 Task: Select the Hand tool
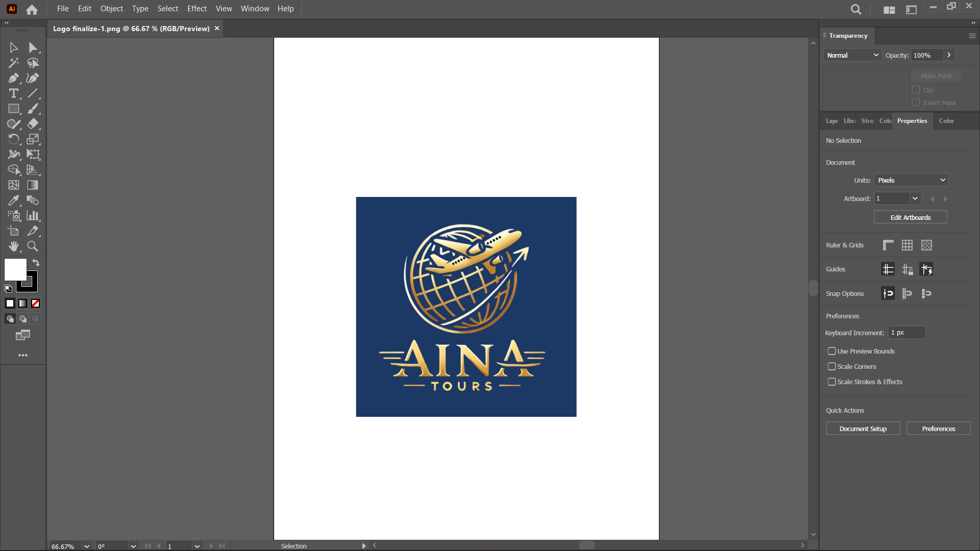14,246
